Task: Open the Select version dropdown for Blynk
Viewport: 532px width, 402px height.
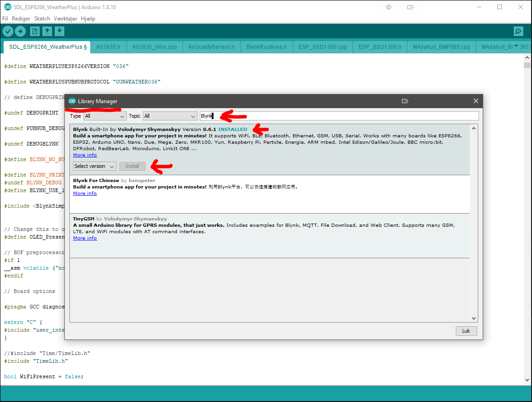Action: click(x=94, y=166)
